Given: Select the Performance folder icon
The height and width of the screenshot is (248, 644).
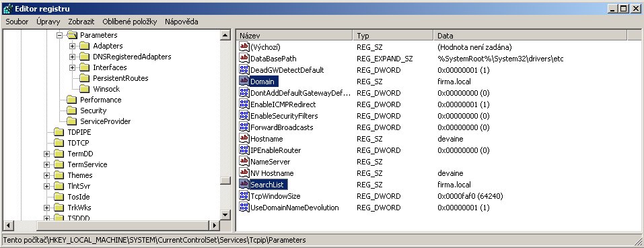Looking at the screenshot, I should 72,100.
